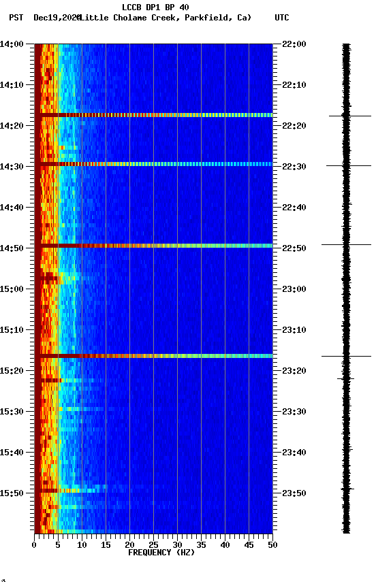Viewport: 376px width, 588px height.
Task: Click the seismogram spike at 22:50 UTC
Action: [346, 244]
